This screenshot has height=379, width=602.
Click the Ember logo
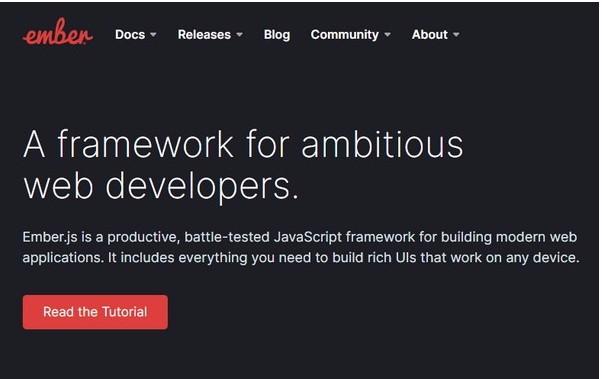(x=58, y=31)
